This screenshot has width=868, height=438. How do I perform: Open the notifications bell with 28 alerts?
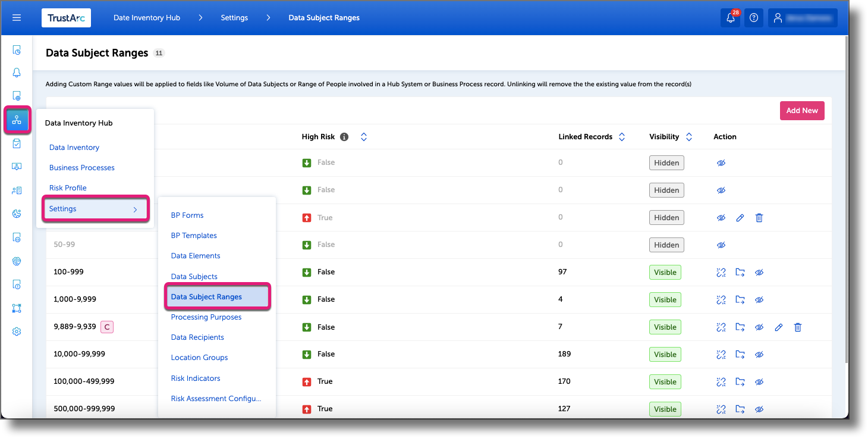click(730, 18)
